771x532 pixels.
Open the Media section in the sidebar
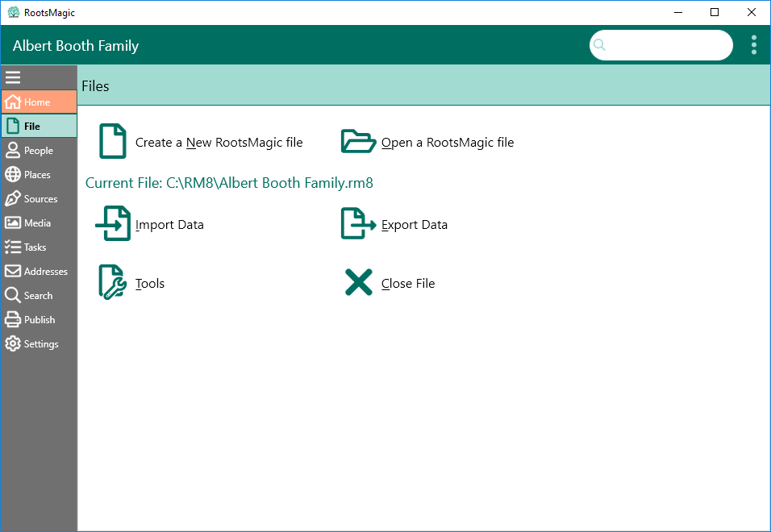click(39, 222)
